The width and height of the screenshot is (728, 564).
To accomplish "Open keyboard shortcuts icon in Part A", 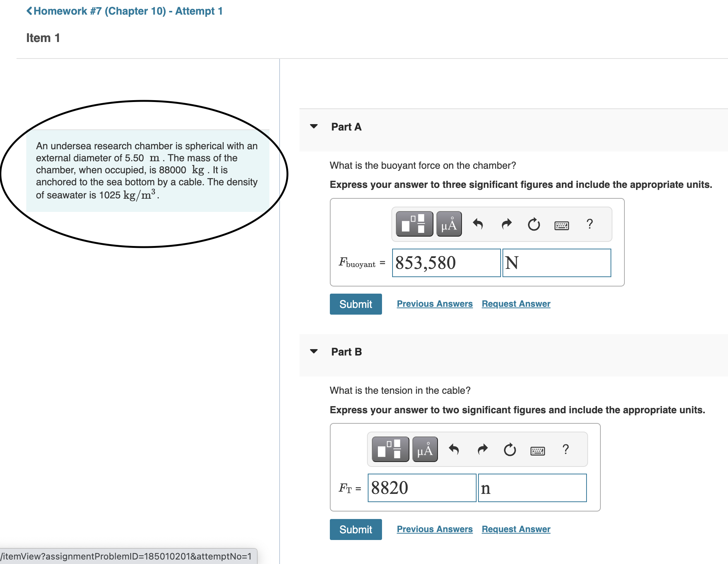I will coord(561,225).
